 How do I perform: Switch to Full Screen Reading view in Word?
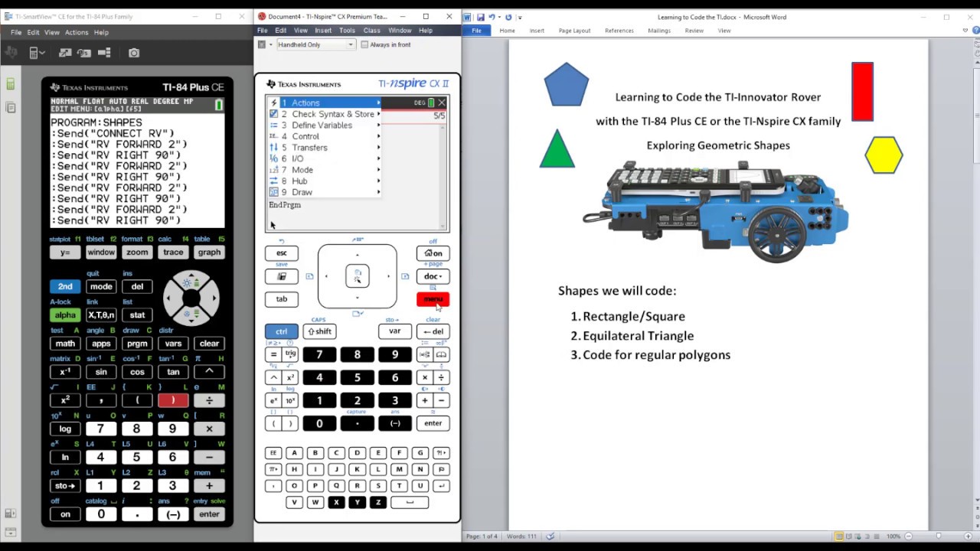[x=849, y=536]
